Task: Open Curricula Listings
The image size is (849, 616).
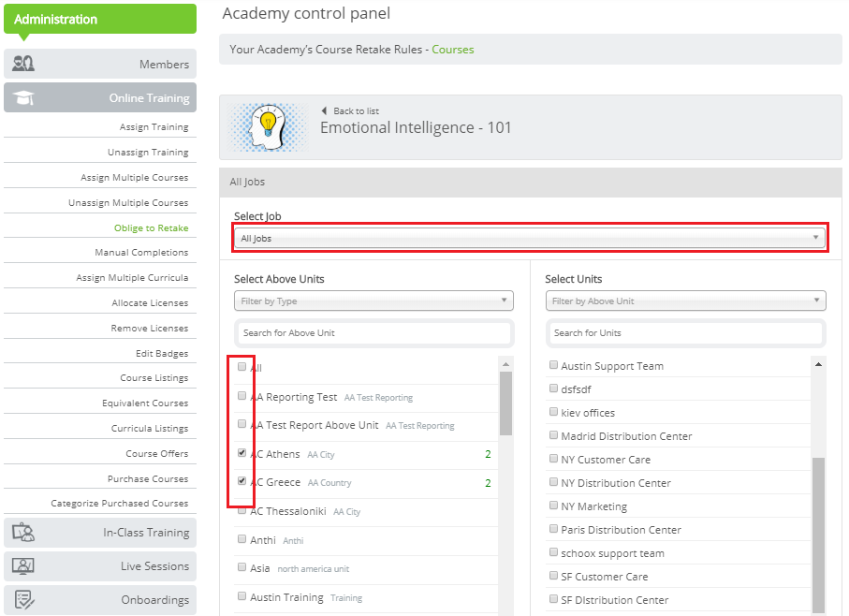Action: pos(150,428)
